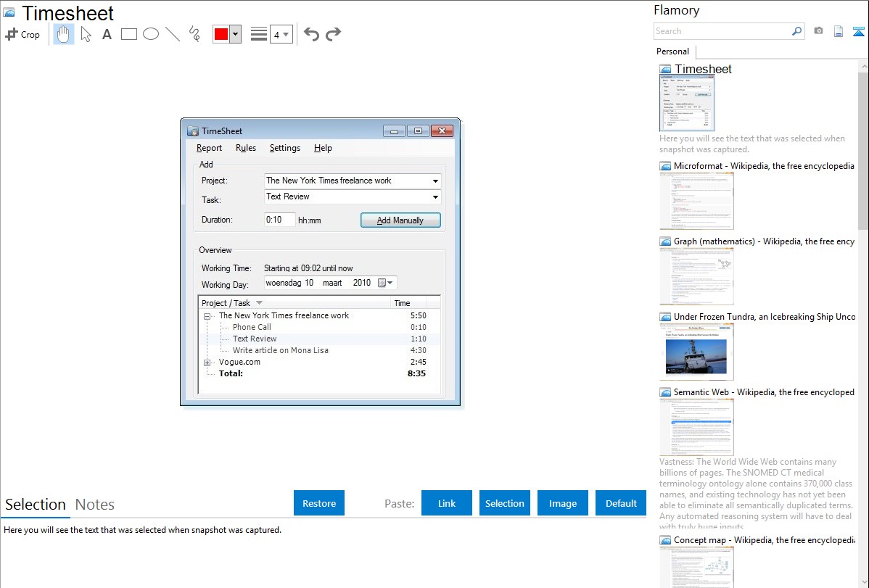
Task: Select the Crop tool
Action: (x=22, y=34)
